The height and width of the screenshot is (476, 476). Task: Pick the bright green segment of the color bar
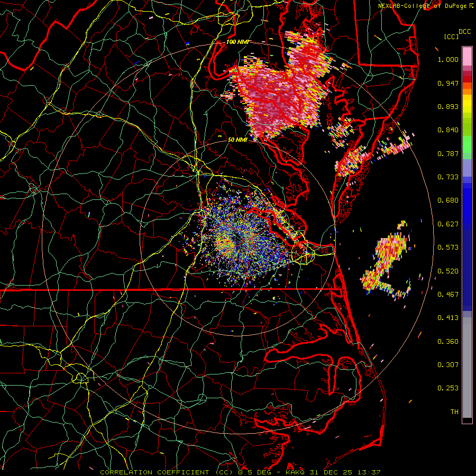(x=467, y=144)
